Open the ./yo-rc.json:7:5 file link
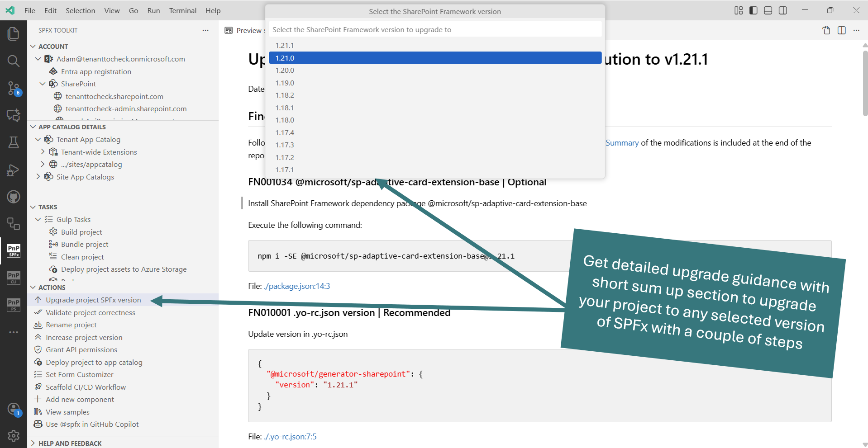Viewport: 868px width, 448px height. (290, 437)
